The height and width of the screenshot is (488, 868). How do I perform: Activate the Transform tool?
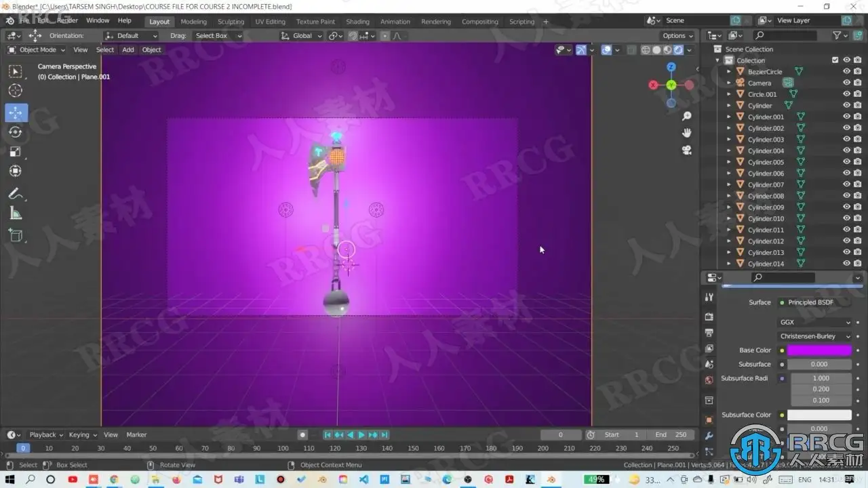[x=15, y=171]
